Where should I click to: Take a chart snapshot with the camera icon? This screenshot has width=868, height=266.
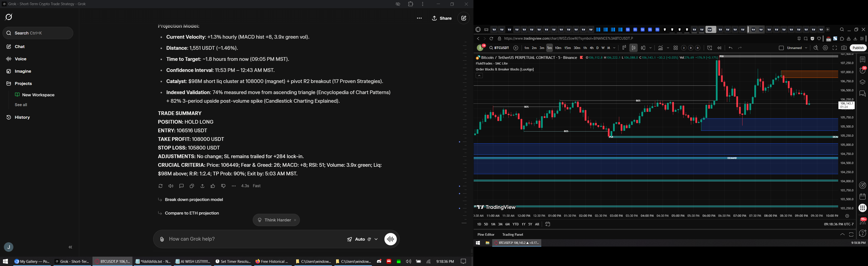(844, 48)
